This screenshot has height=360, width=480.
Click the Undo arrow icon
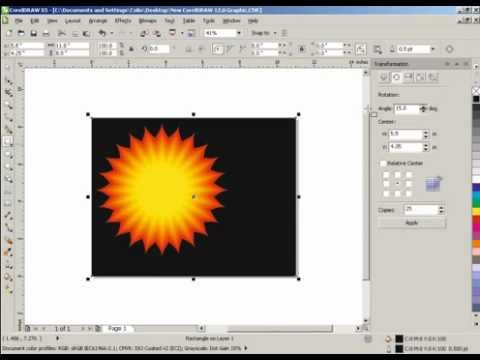tap(102, 33)
